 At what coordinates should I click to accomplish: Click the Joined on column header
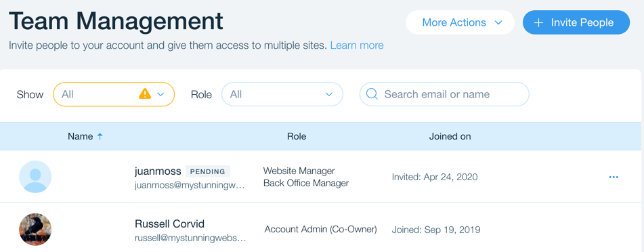click(450, 136)
